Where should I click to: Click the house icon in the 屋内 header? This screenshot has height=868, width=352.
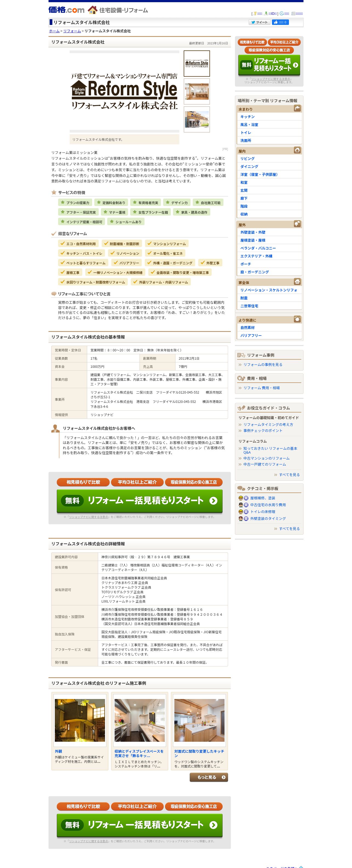tap(297, 150)
